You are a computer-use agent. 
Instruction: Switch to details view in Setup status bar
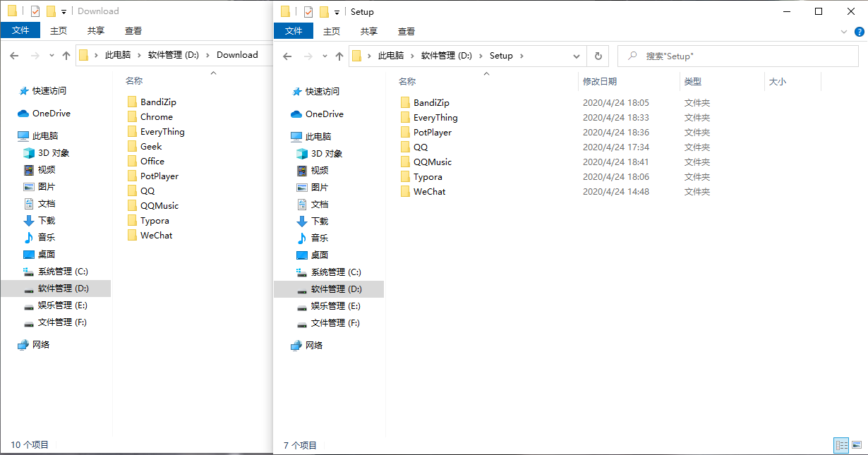pyautogui.click(x=841, y=444)
